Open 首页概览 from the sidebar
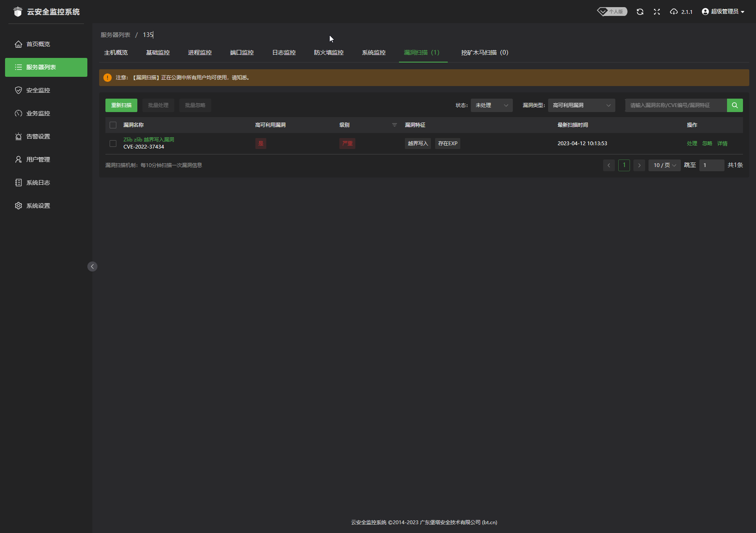 click(38, 44)
